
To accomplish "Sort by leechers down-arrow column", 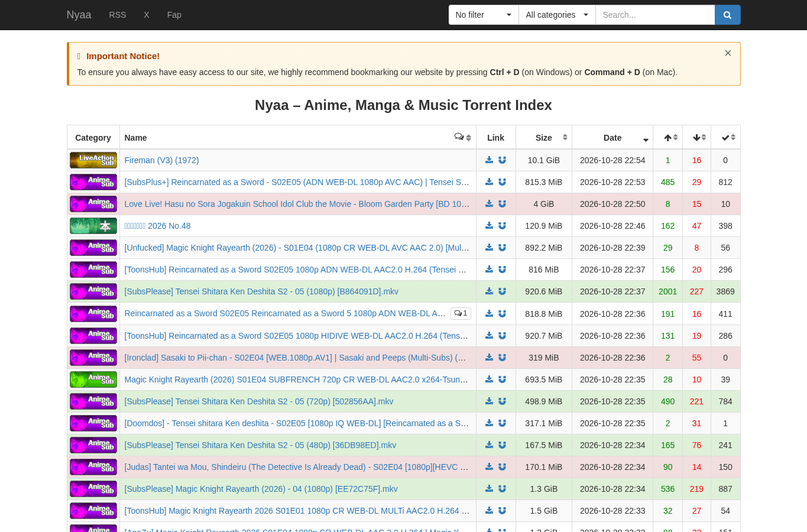I will [x=697, y=137].
